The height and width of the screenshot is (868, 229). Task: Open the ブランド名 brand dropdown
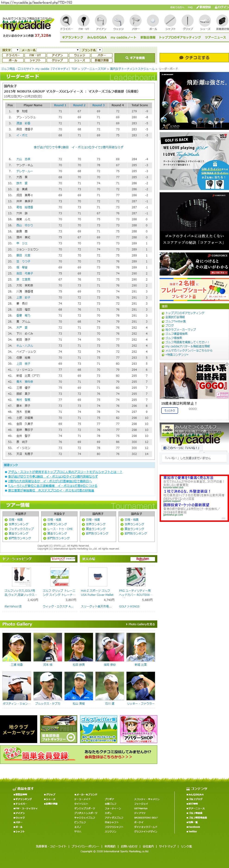(x=100, y=50)
